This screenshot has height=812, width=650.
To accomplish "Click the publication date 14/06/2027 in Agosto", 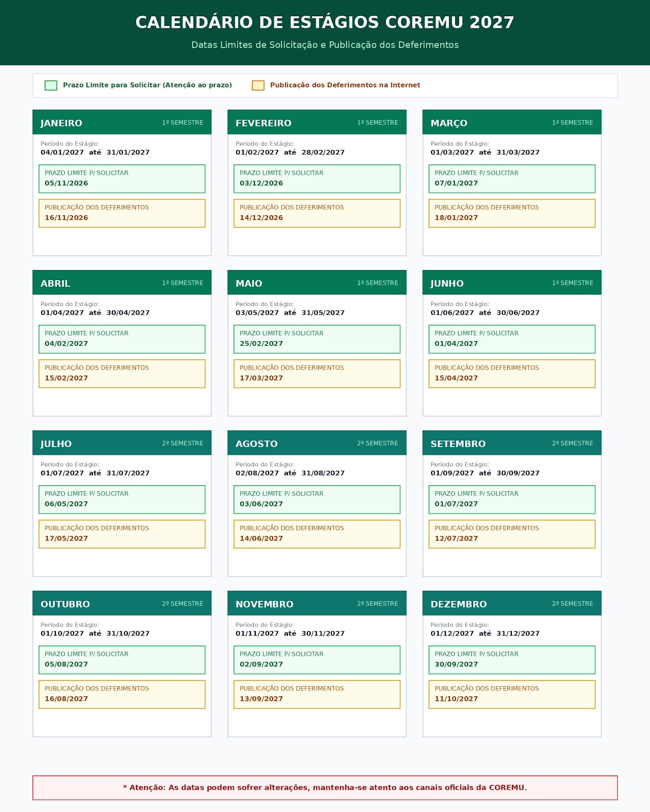I will point(261,538).
